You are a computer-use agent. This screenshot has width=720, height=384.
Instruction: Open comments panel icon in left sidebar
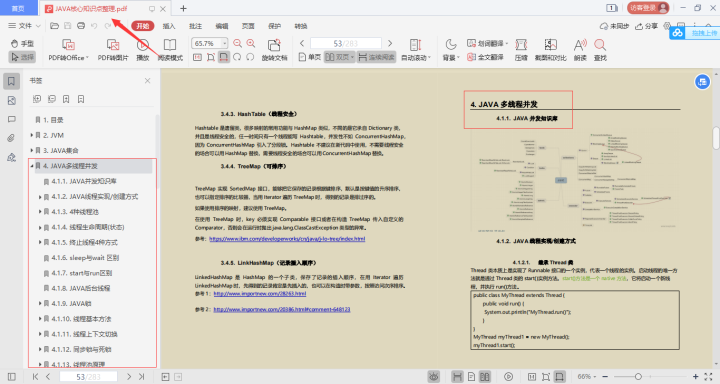coord(11,119)
